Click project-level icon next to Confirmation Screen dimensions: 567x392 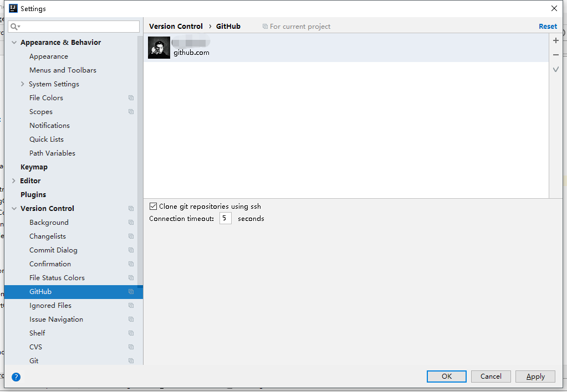point(131,264)
